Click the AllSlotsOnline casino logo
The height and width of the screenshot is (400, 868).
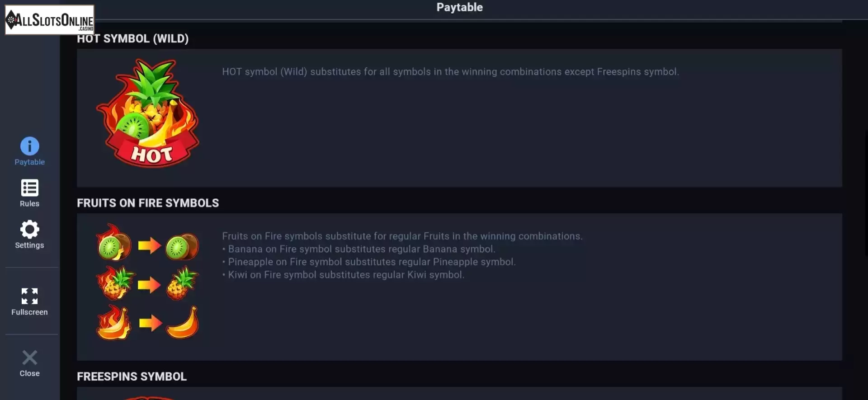[50, 20]
